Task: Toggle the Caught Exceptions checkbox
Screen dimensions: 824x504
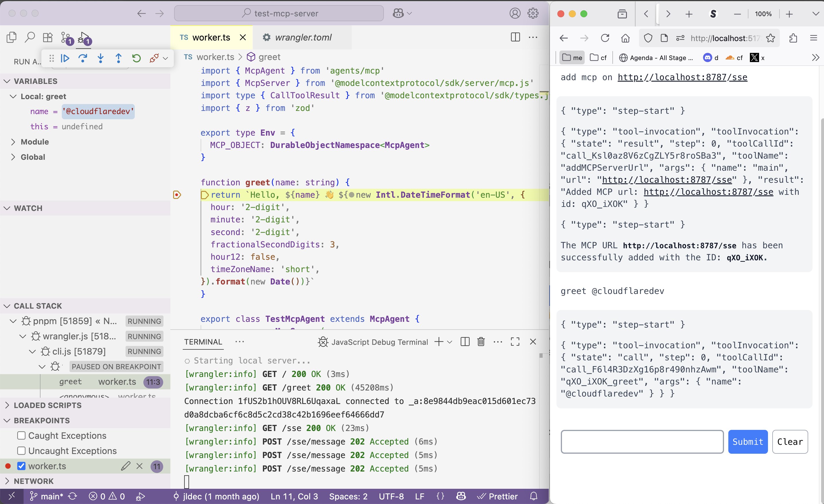Action: click(x=21, y=435)
